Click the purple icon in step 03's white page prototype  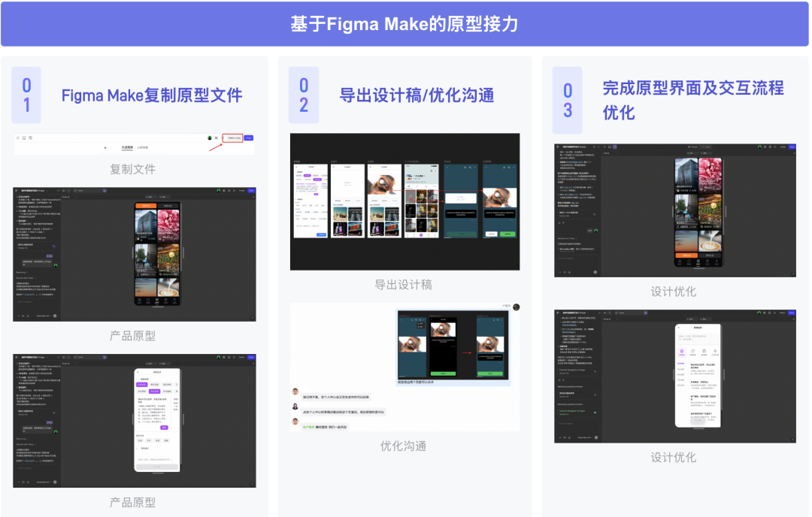point(681,352)
